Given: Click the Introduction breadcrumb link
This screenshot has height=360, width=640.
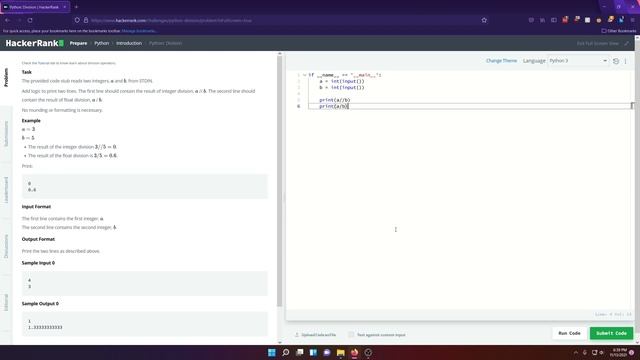Looking at the screenshot, I should point(129,43).
